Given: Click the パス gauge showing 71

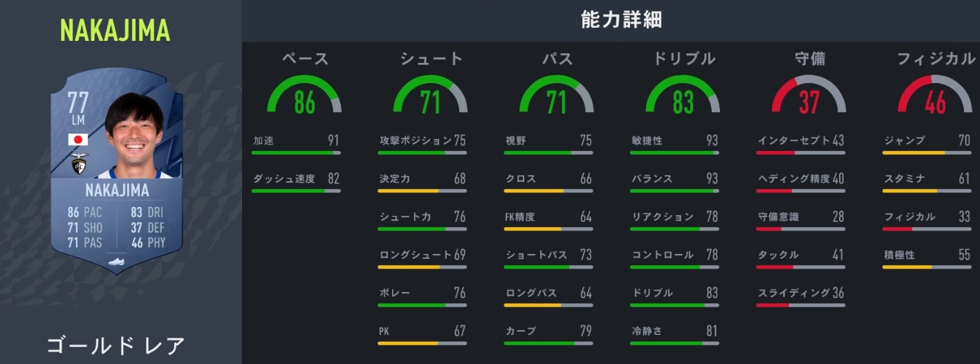Looking at the screenshot, I should [556, 97].
